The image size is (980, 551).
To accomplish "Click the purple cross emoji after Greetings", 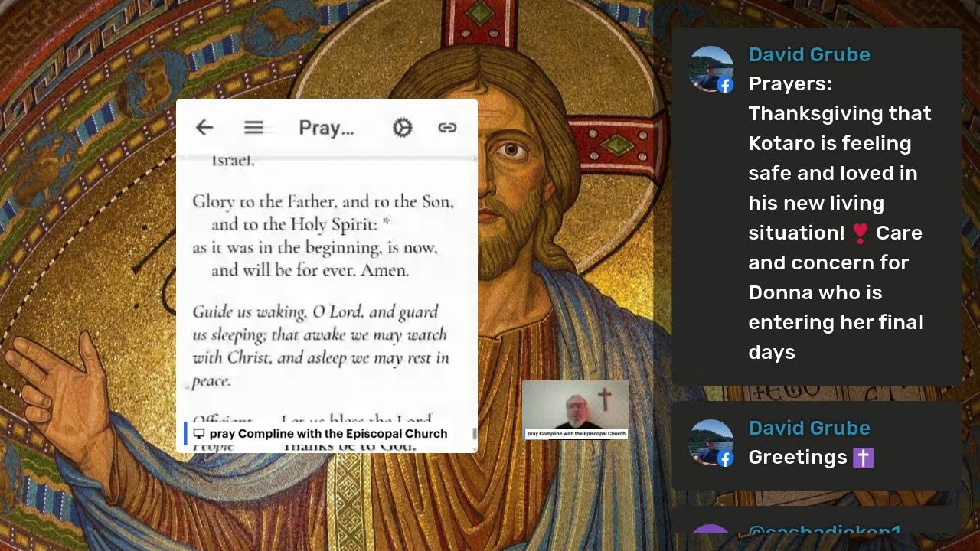I will (x=863, y=458).
